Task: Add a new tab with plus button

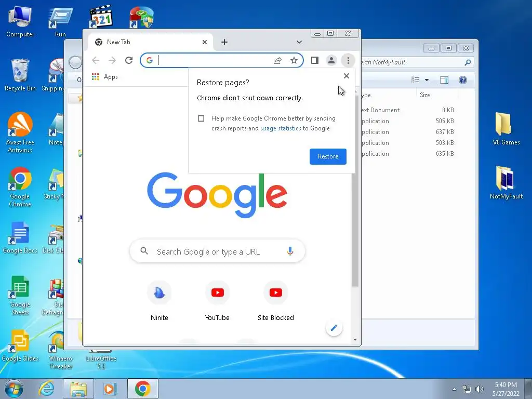Action: click(x=224, y=42)
